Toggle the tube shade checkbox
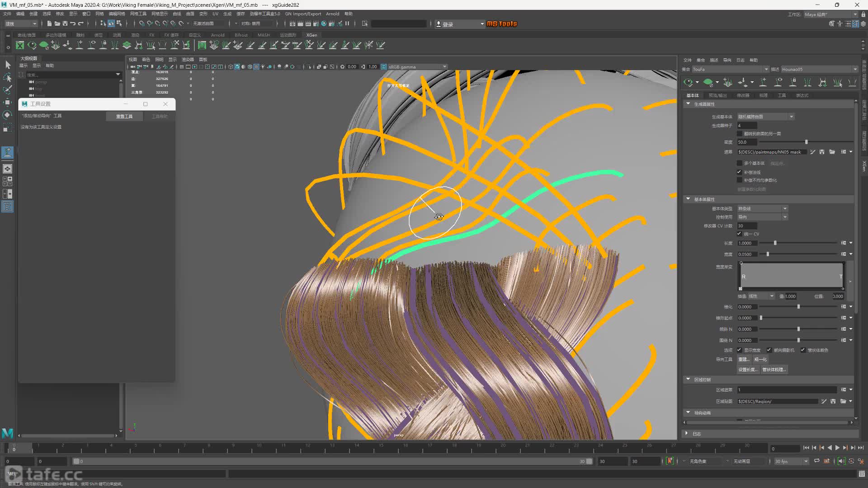Screen dimensions: 868x488 (x=803, y=350)
